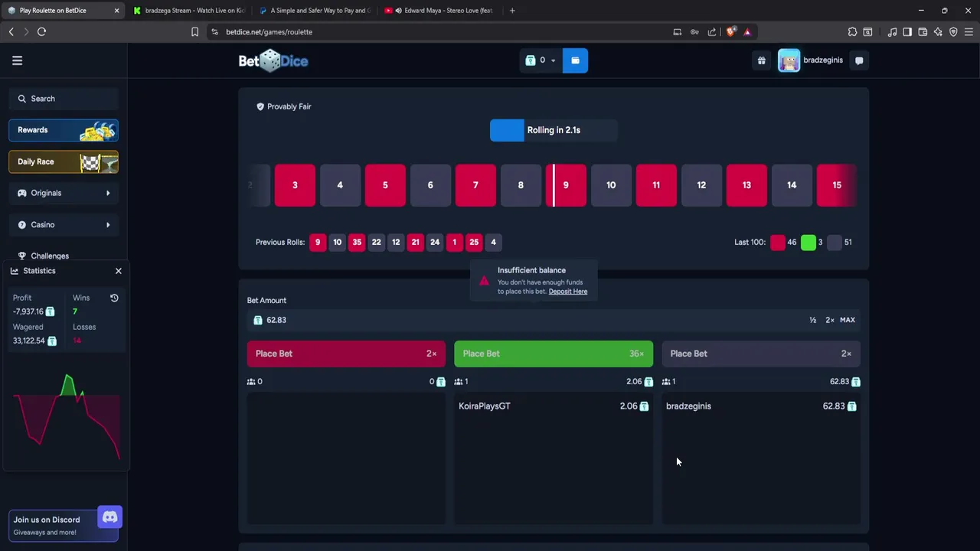980x551 pixels.
Task: Click the Brave Shields icon
Action: click(x=730, y=31)
